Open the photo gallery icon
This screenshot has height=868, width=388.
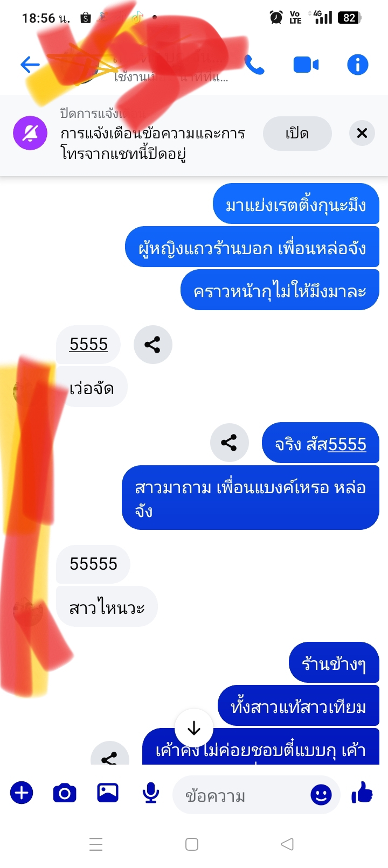point(108,793)
